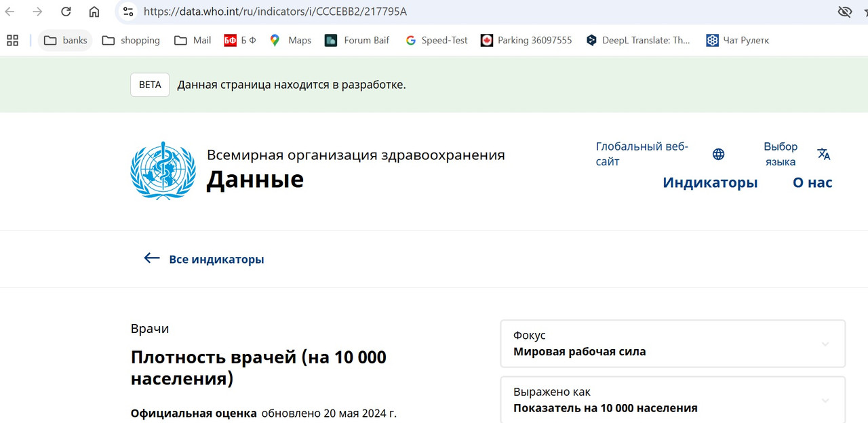
Task: Click the address bar URL field
Action: click(475, 12)
